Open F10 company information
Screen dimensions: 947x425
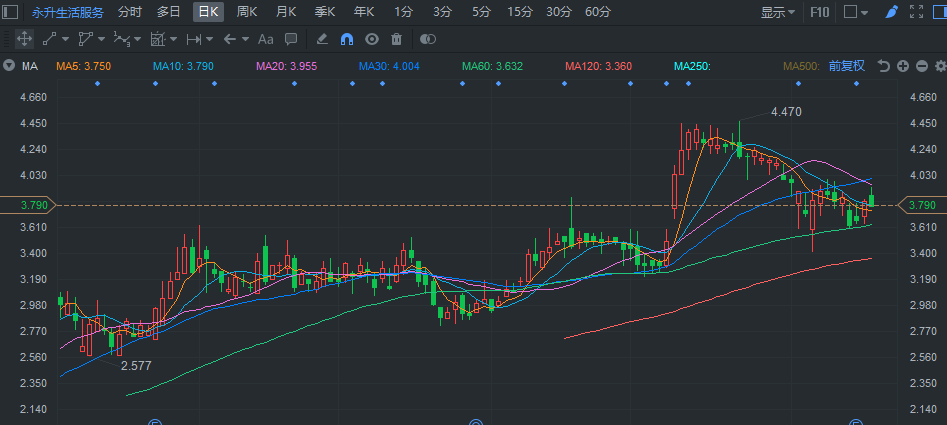coord(820,12)
